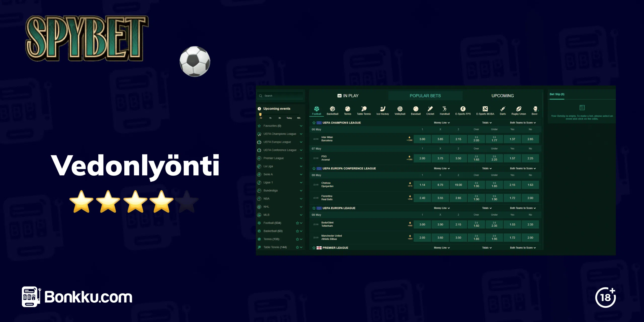Open UEFA Europa League in sidebar
This screenshot has height=322, width=644.
[x=280, y=142]
